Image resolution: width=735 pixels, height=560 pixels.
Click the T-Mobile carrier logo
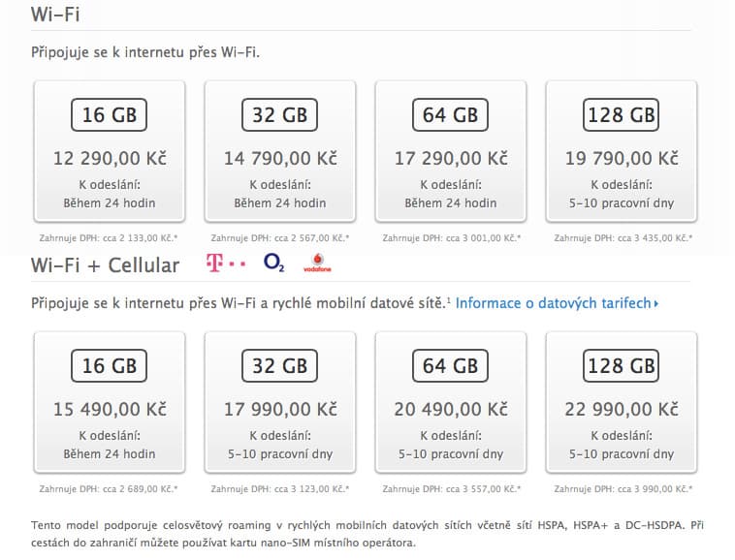pyautogui.click(x=225, y=263)
